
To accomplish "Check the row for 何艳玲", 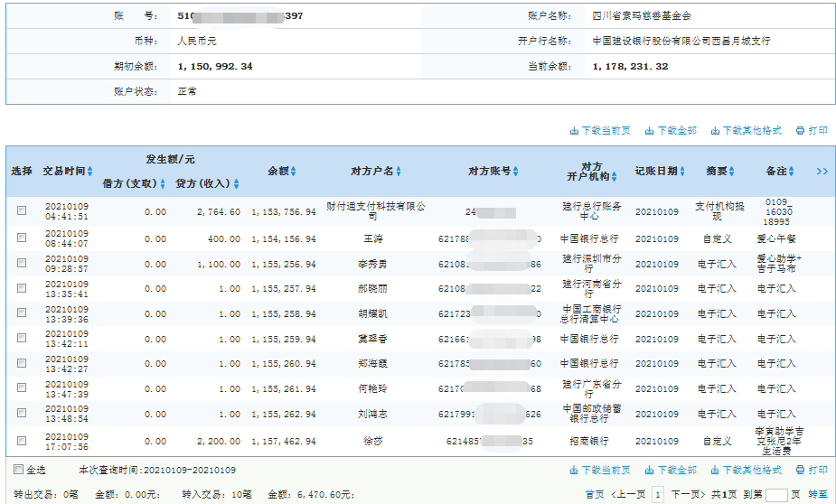I will coord(22,387).
